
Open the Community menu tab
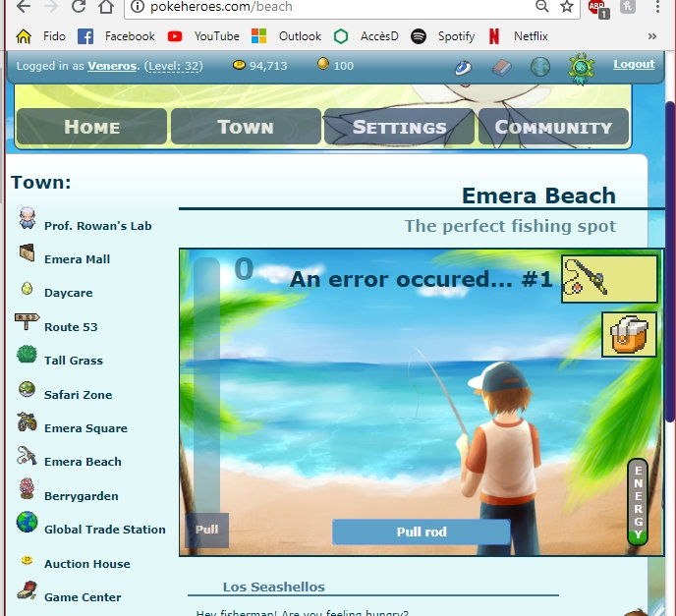pyautogui.click(x=553, y=127)
